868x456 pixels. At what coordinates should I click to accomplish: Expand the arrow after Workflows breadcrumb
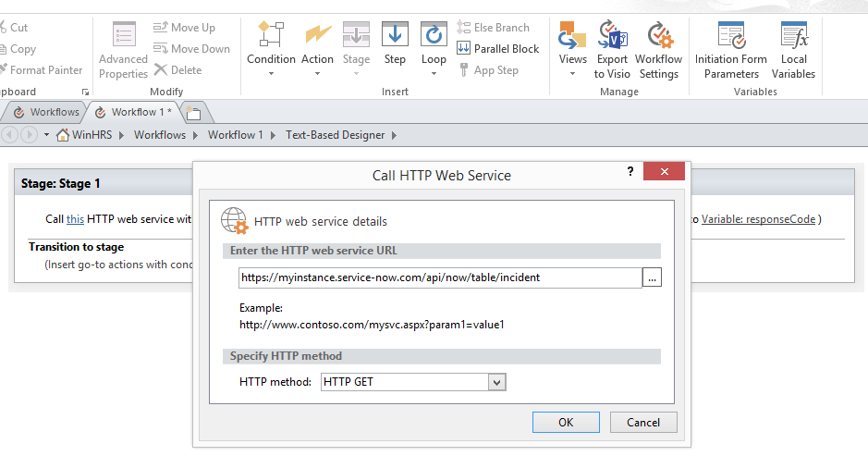coord(195,135)
